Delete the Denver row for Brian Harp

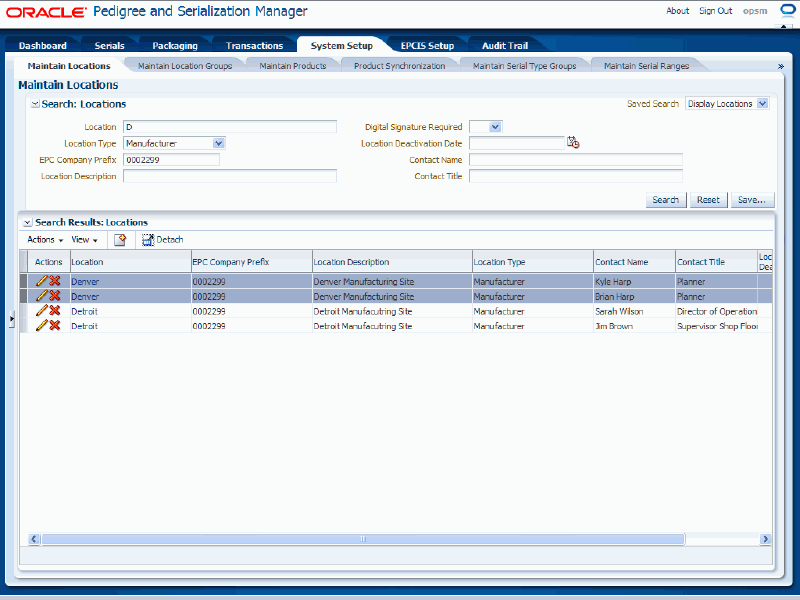point(55,296)
